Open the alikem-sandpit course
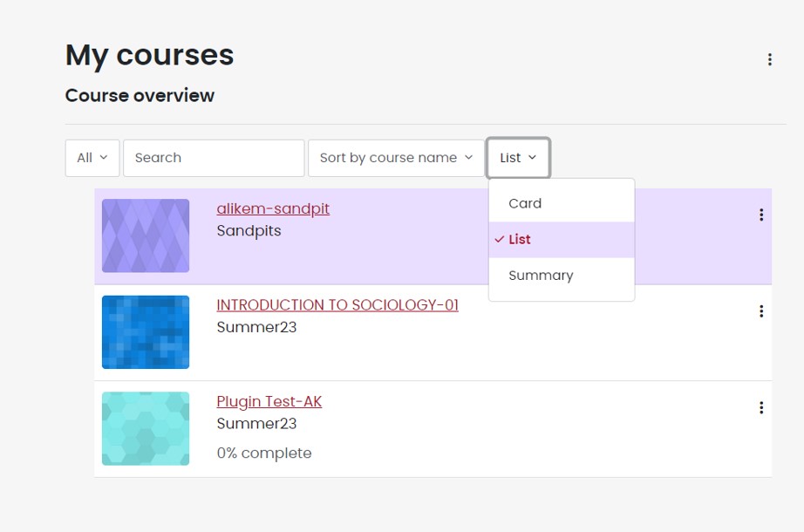 (273, 208)
